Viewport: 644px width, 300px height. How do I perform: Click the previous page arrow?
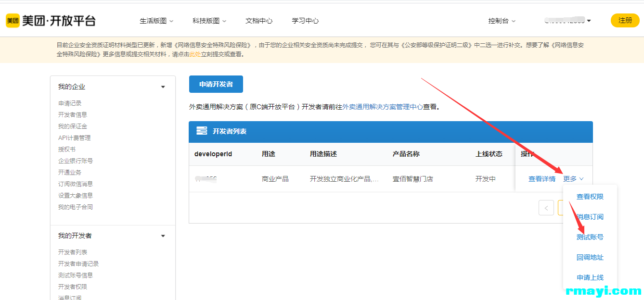tap(546, 208)
